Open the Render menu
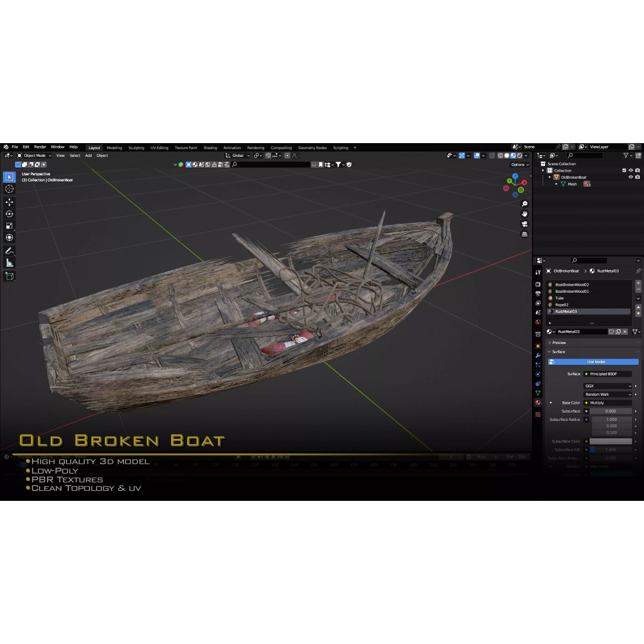 (x=40, y=147)
